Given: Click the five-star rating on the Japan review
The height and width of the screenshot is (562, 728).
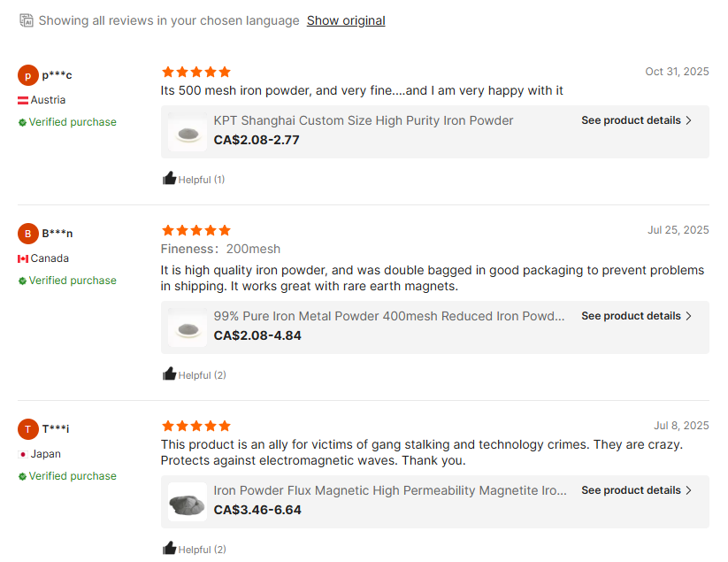Looking at the screenshot, I should [x=196, y=426].
